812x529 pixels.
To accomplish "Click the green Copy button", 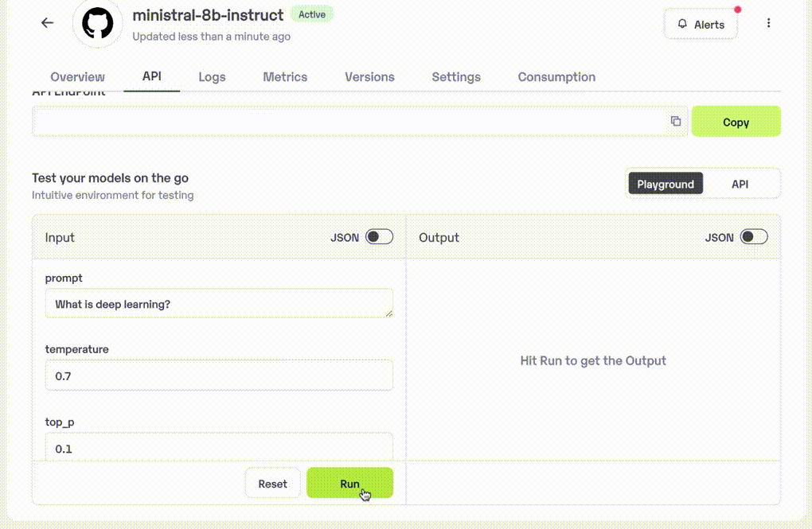I will 736,122.
